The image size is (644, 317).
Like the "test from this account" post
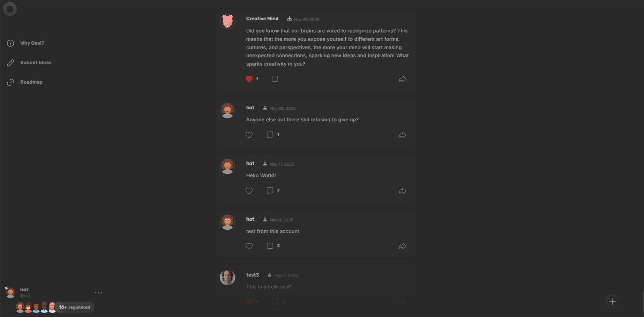click(x=249, y=246)
